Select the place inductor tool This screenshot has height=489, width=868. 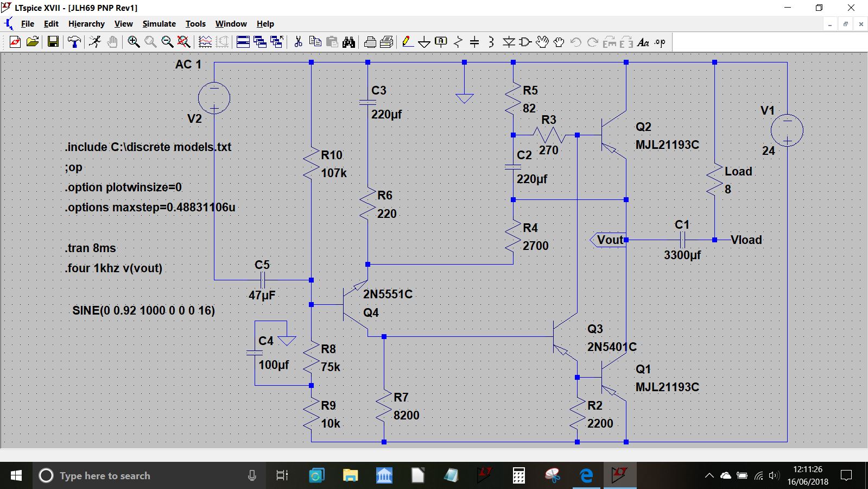[491, 42]
